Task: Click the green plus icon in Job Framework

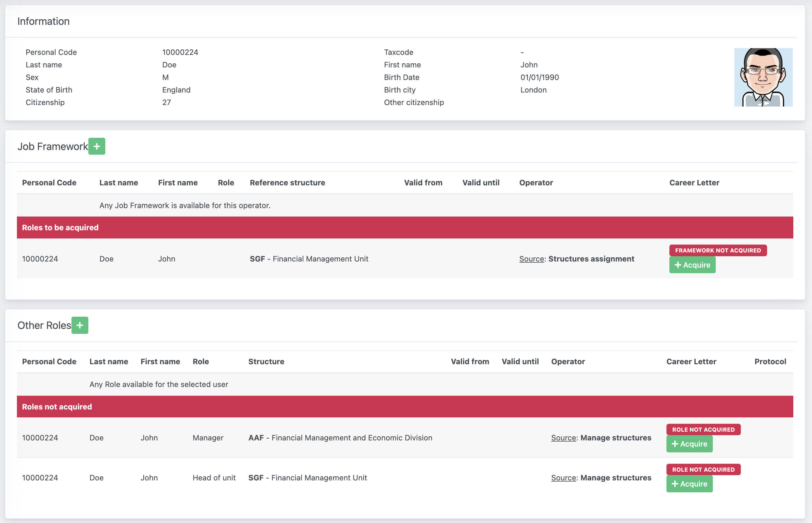Action: pos(97,146)
